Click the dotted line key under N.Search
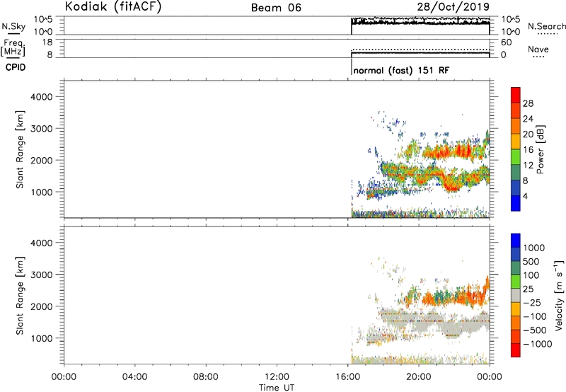This screenshot has width=566, height=392. [x=546, y=34]
